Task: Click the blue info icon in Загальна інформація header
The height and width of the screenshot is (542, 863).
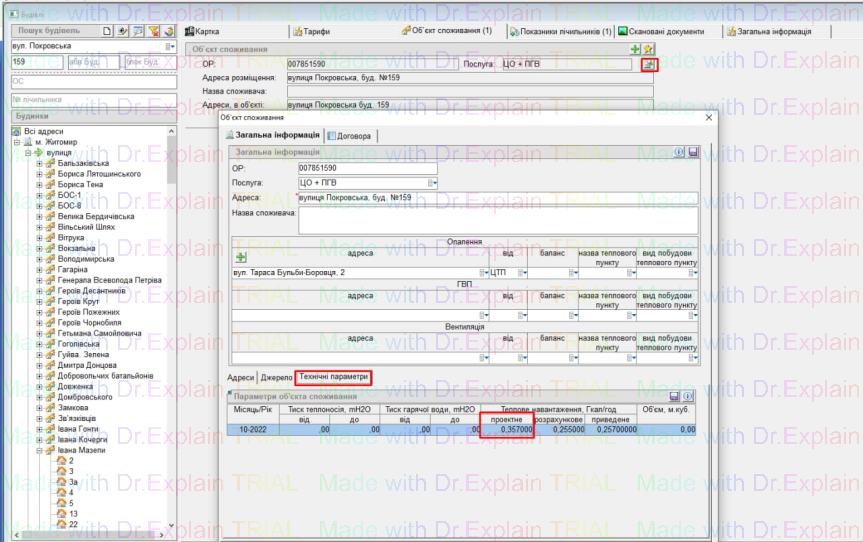Action: point(679,152)
